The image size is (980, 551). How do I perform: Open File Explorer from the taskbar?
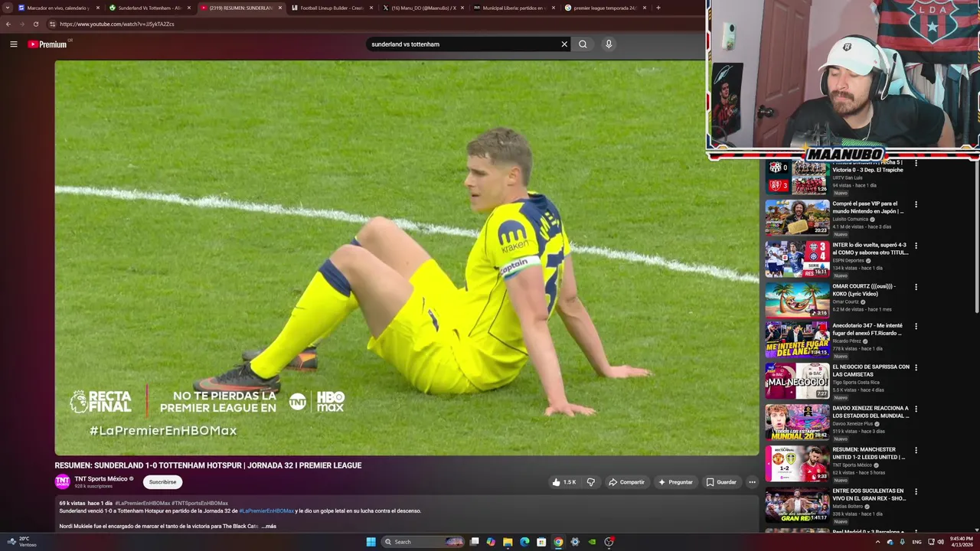click(508, 542)
